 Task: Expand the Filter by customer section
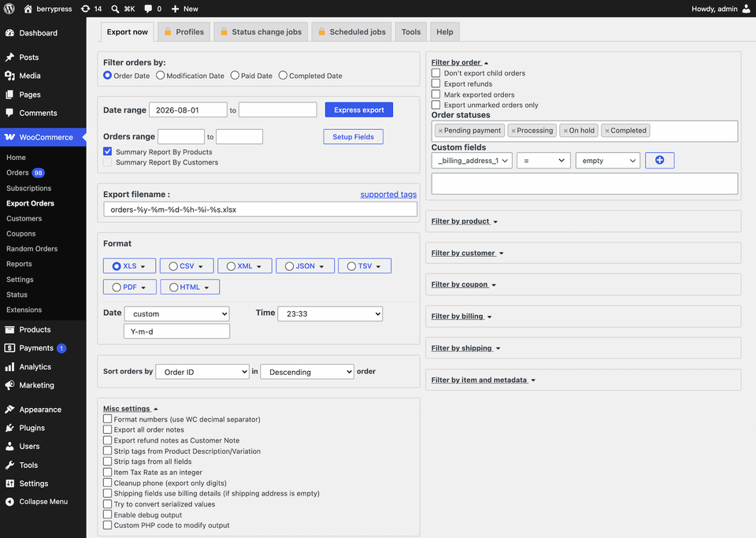[467, 253]
